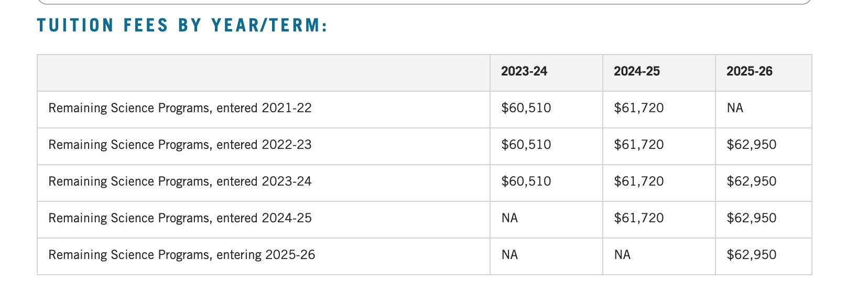The image size is (868, 302).
Task: Click the $60,510 fee for entered 2022-23
Action: (526, 145)
